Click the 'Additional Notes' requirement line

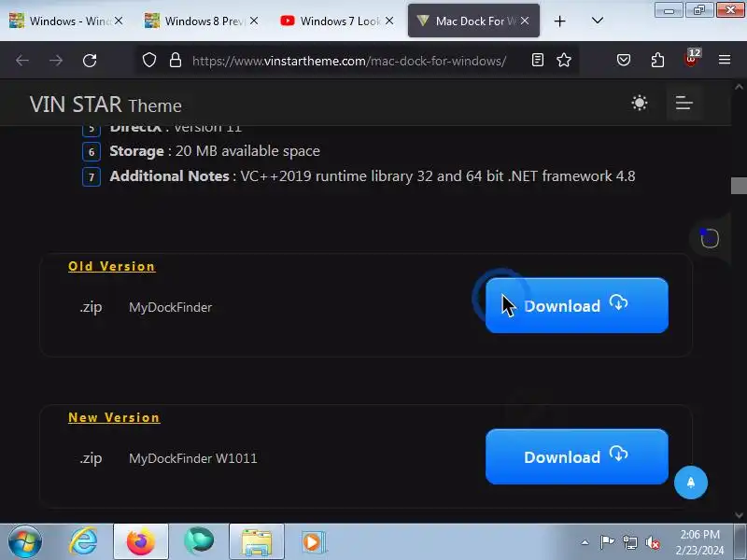(x=372, y=176)
